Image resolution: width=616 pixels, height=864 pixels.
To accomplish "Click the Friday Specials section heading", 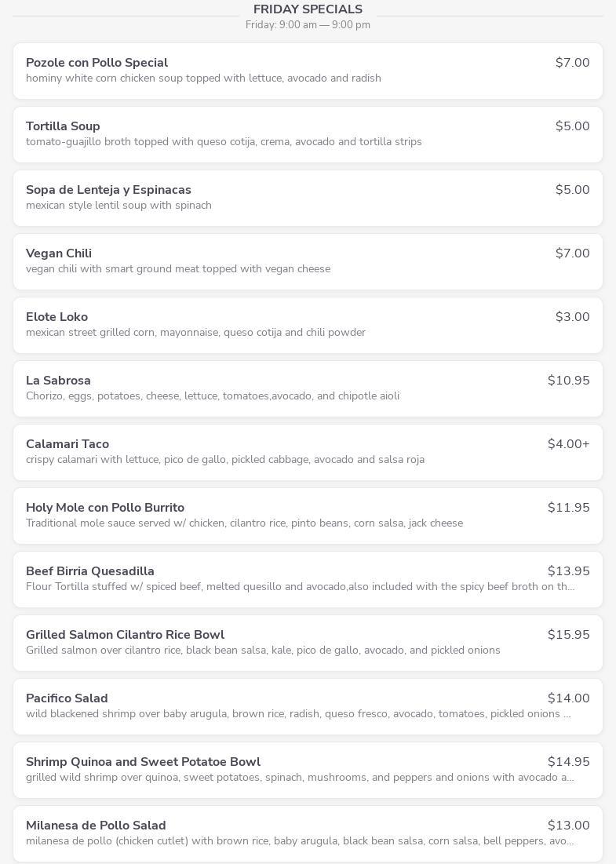I will 308,9.
